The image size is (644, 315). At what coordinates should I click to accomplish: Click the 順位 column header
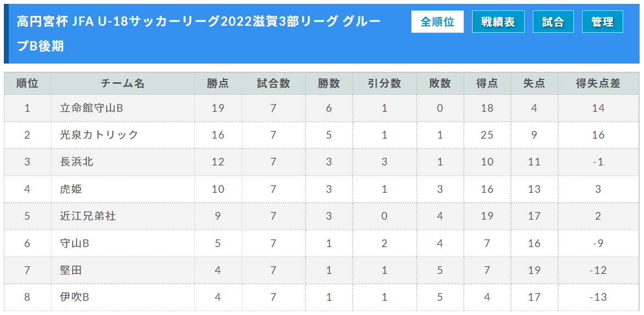(27, 83)
